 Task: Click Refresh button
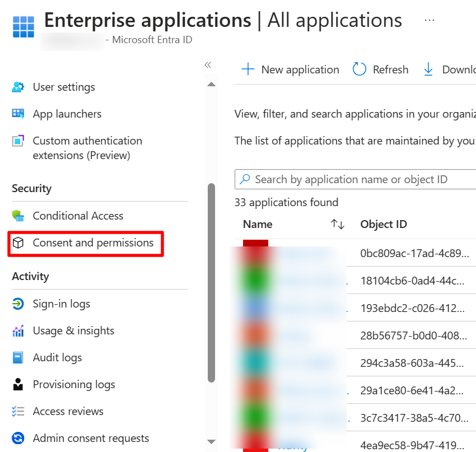pos(380,69)
